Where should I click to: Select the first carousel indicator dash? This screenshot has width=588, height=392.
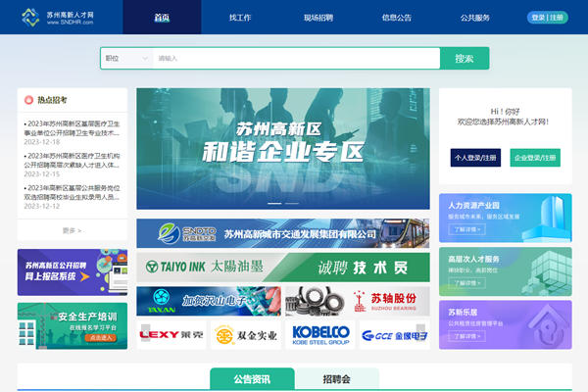pos(274,203)
